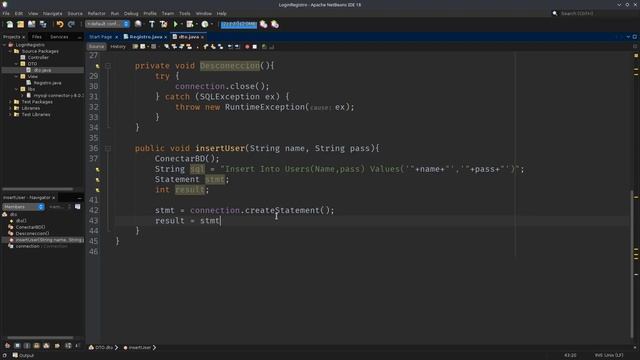Toggle the History view button
This screenshot has height=360, width=640.
pyautogui.click(x=118, y=47)
